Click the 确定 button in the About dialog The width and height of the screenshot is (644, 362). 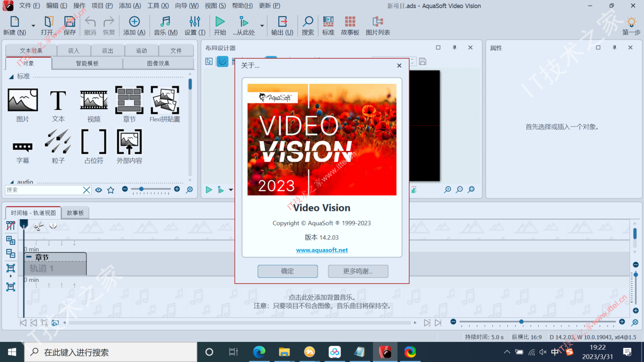pos(288,271)
